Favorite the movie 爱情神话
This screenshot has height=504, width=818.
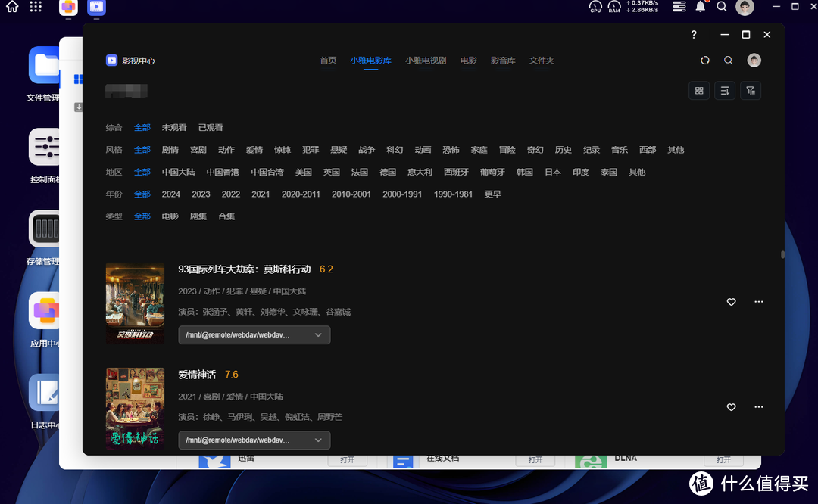[731, 407]
